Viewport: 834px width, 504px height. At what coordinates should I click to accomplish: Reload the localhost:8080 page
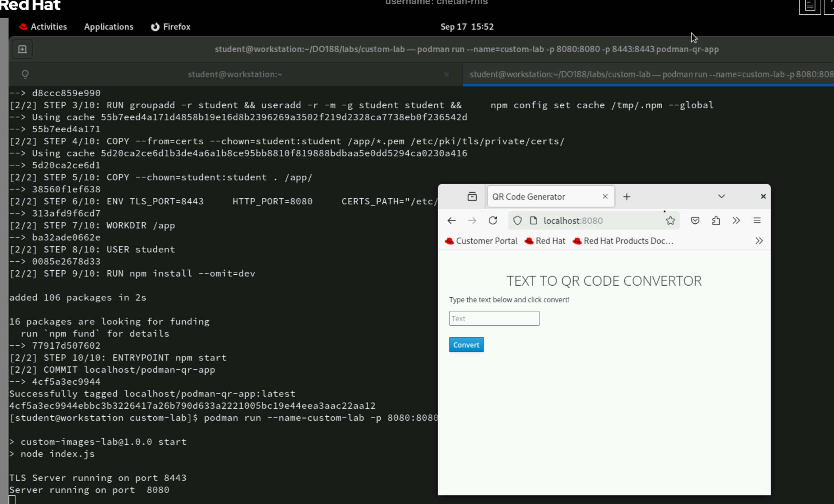(493, 221)
